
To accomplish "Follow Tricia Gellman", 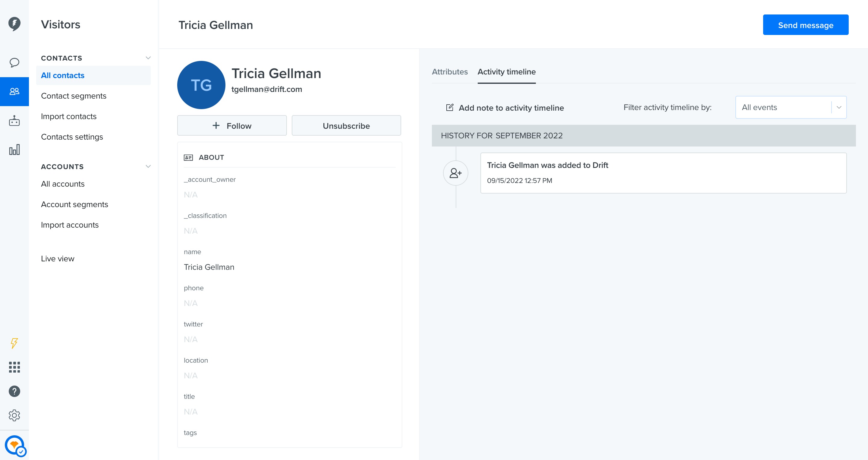I will 232,126.
